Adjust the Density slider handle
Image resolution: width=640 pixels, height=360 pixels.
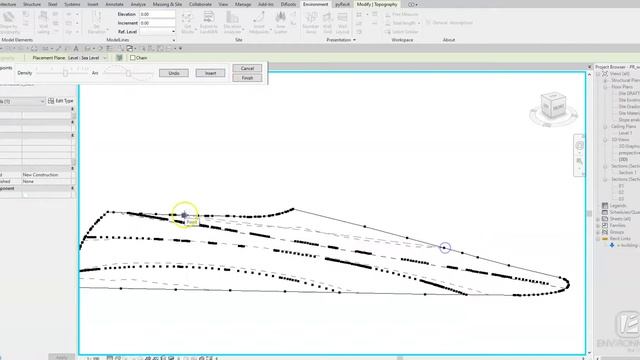click(65, 73)
